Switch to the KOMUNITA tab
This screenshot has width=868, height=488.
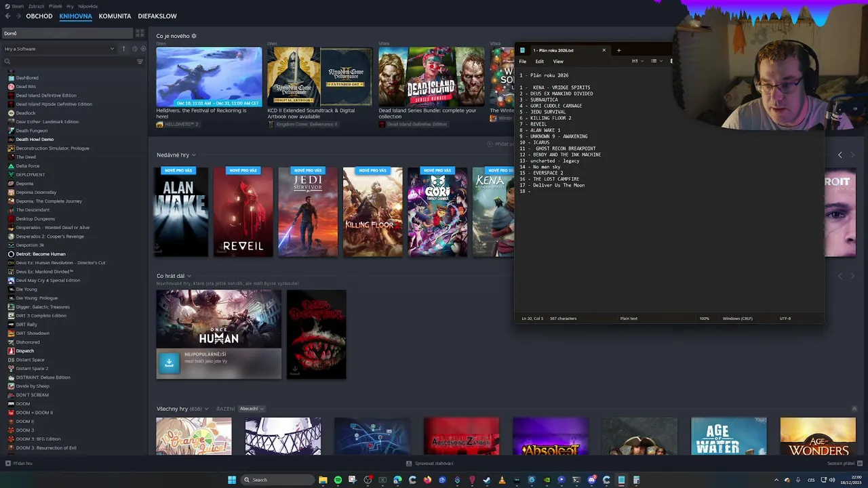tap(115, 16)
